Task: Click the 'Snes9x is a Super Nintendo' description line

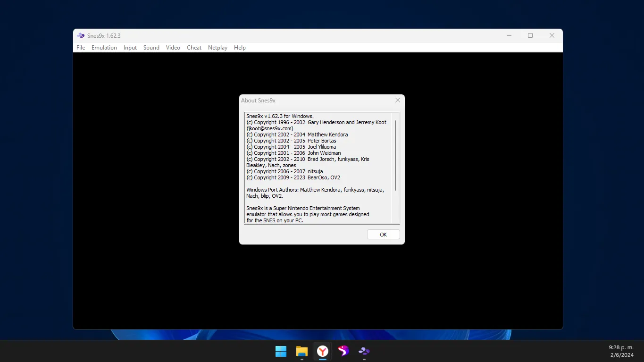Action: coord(303,208)
